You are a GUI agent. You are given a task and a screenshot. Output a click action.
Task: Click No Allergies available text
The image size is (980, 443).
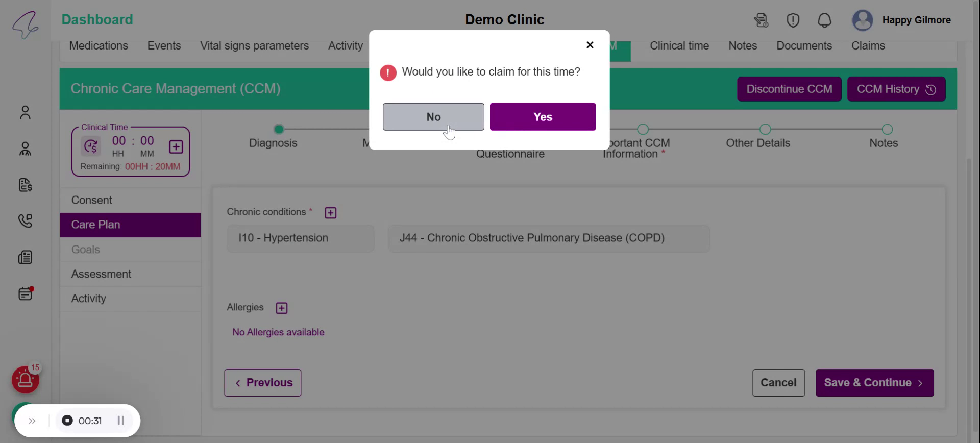click(278, 332)
